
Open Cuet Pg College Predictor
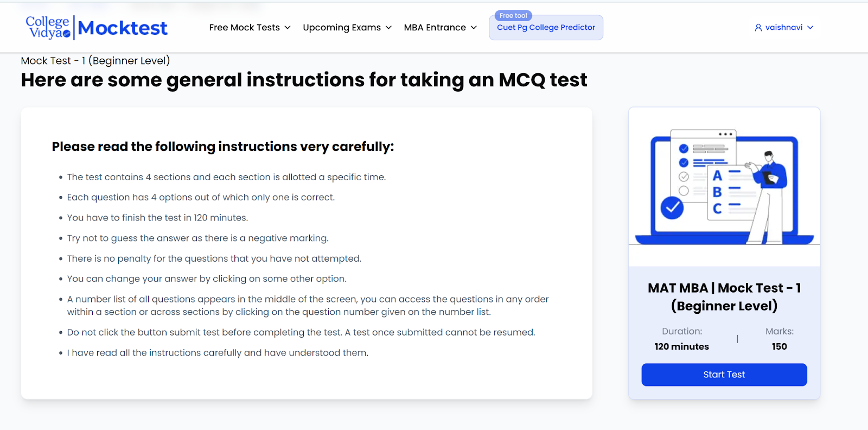(546, 28)
